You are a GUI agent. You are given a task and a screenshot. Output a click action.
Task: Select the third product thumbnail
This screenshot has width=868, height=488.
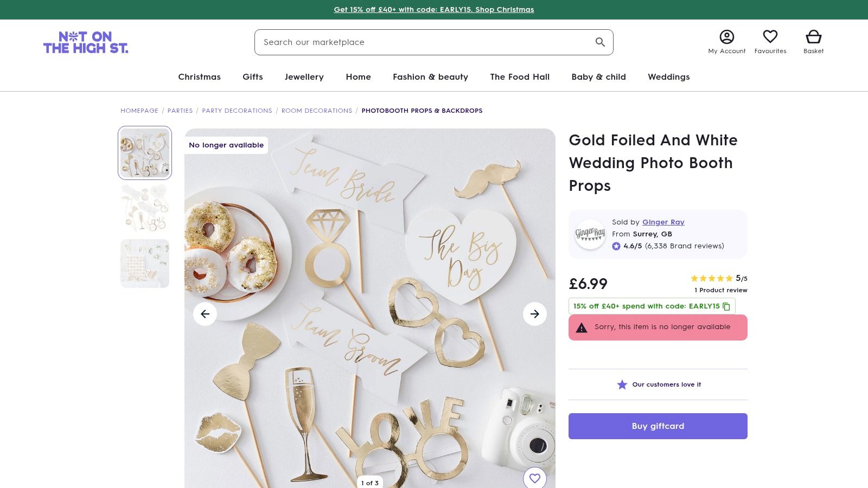point(145,264)
